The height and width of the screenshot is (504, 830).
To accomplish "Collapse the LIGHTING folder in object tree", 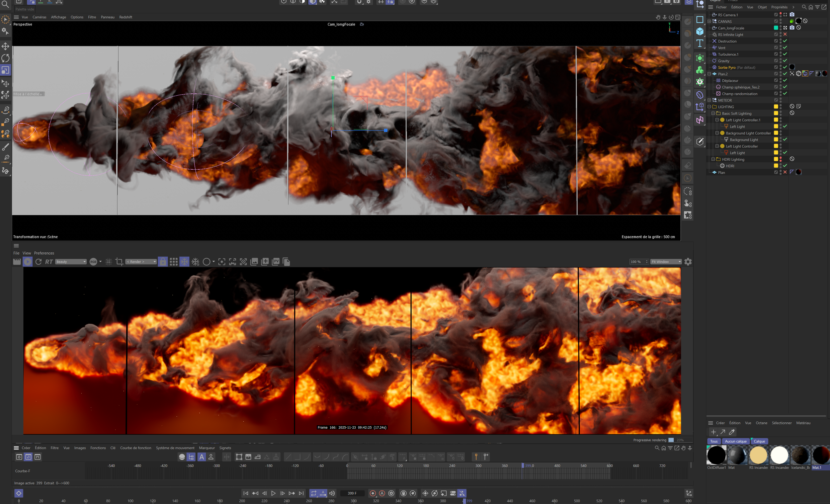I will (x=709, y=107).
